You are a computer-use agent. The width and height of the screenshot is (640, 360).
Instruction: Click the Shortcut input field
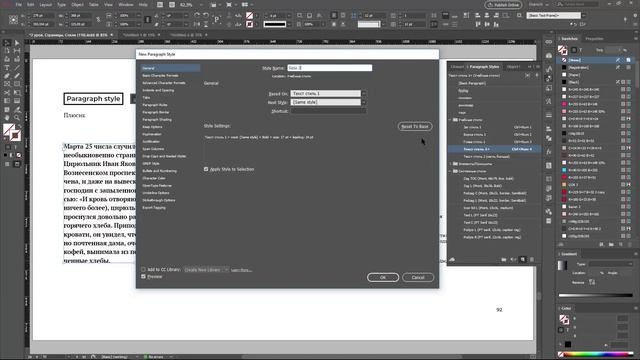(328, 111)
